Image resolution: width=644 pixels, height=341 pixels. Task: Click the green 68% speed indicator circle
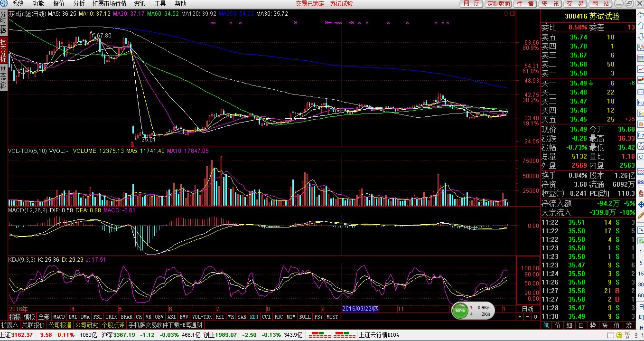click(460, 311)
